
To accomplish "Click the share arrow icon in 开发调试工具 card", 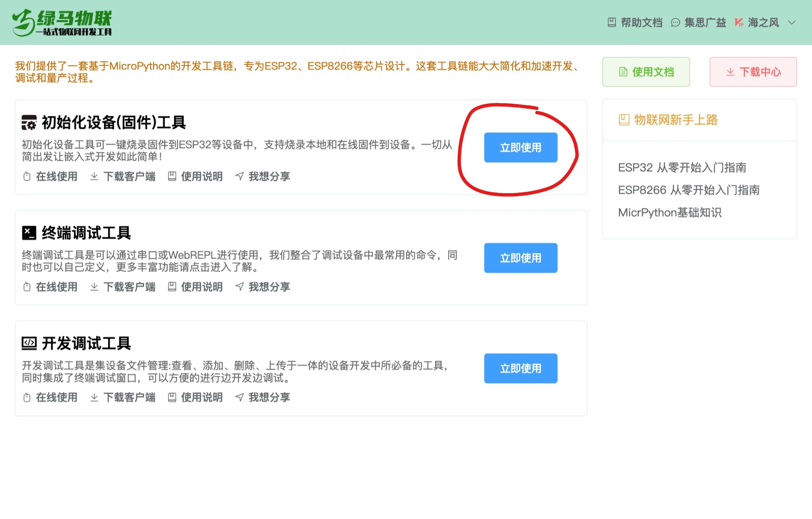I will point(240,397).
